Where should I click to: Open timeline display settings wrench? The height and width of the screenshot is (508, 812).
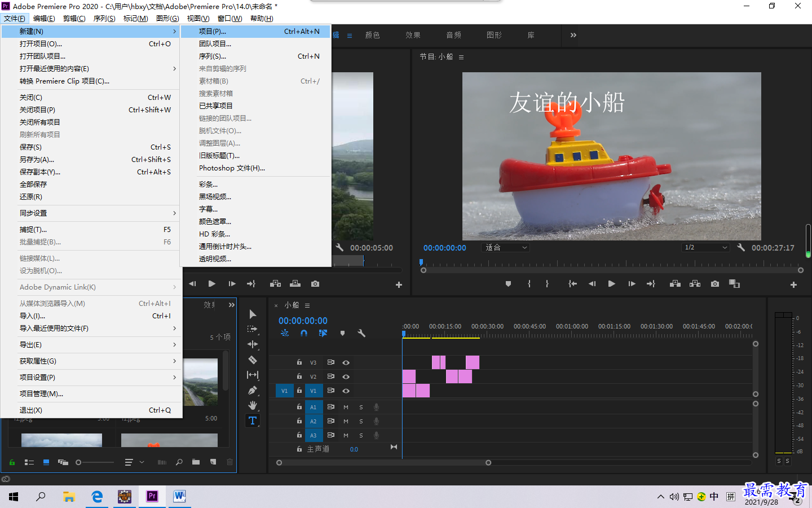pyautogui.click(x=361, y=334)
